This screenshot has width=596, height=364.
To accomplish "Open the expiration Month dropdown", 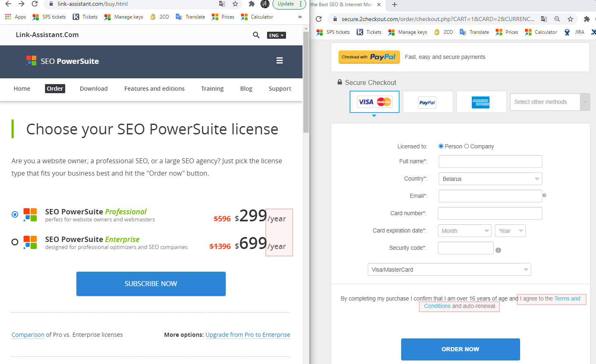I will [465, 231].
